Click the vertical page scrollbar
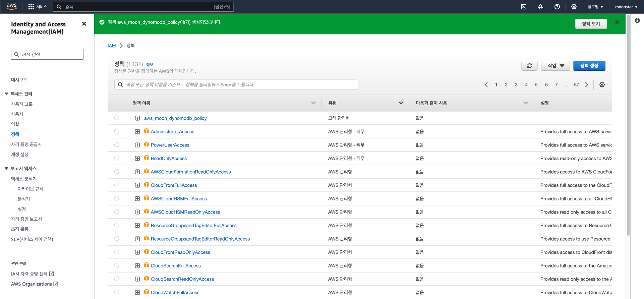 [628, 125]
